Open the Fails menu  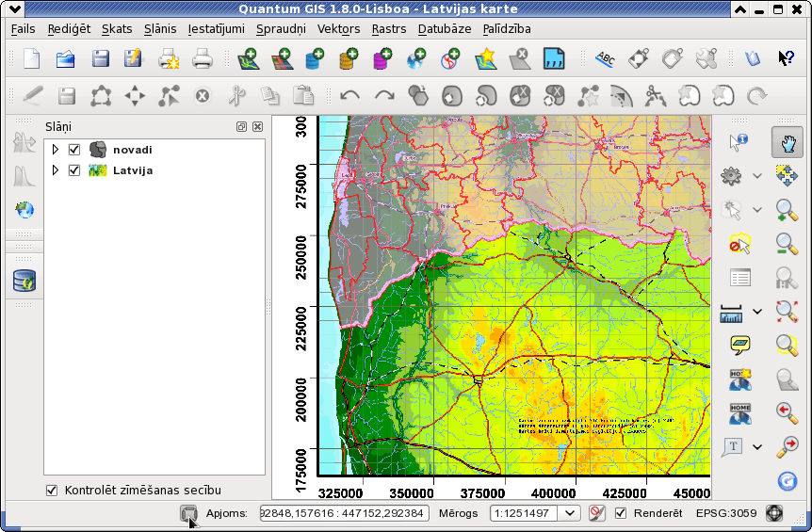point(23,29)
